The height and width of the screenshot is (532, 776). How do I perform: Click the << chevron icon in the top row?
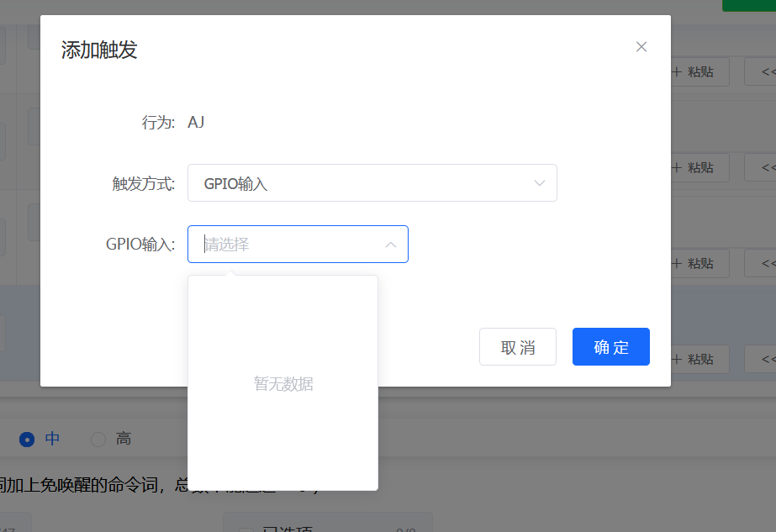point(768,71)
